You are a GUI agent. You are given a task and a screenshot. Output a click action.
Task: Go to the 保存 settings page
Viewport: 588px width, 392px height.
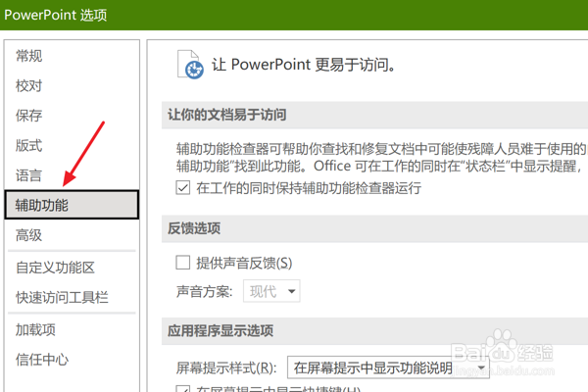click(x=28, y=116)
